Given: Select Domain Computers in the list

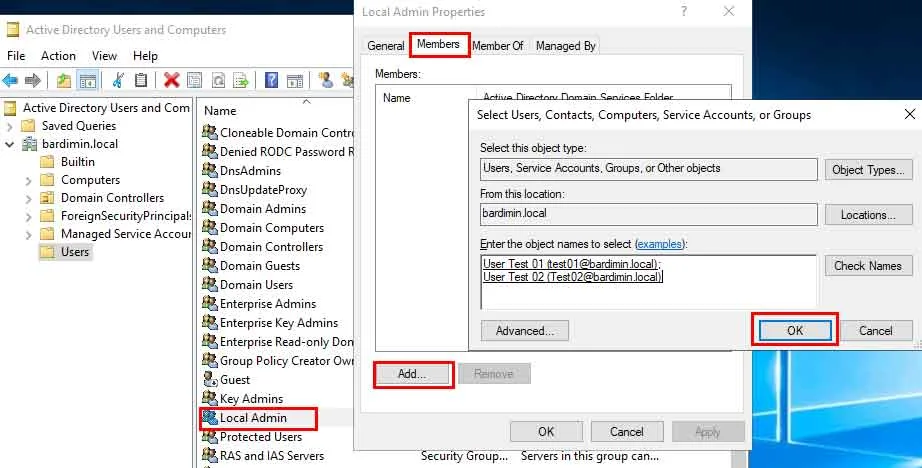Looking at the screenshot, I should [x=272, y=228].
